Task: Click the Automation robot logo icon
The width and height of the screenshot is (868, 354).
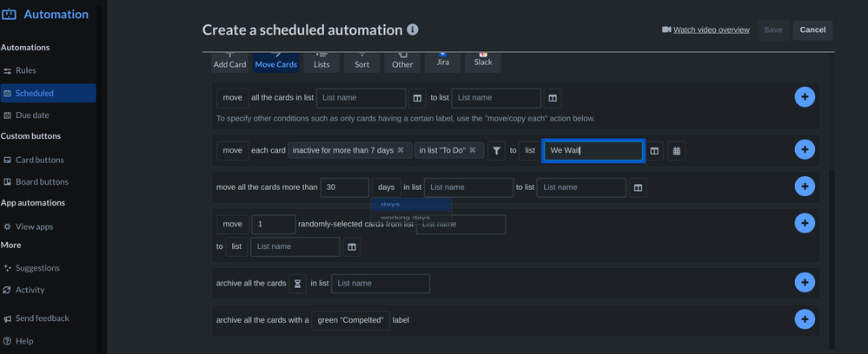Action: pyautogui.click(x=10, y=14)
